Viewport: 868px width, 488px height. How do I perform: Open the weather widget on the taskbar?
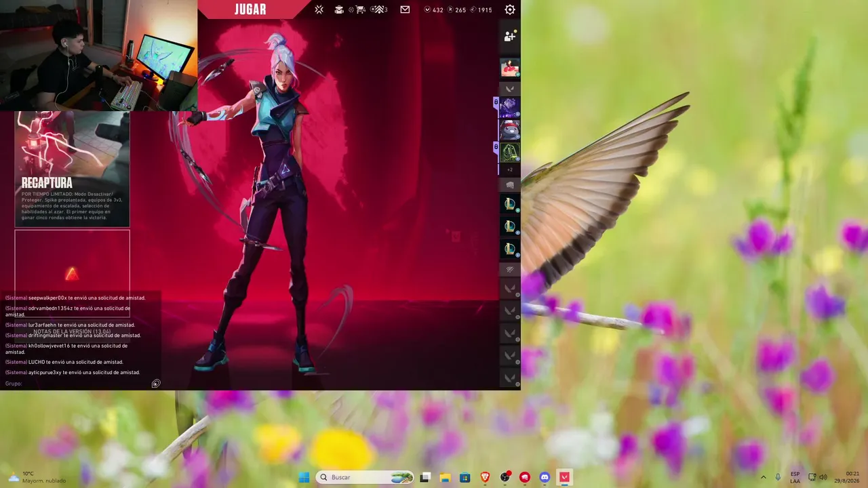click(x=37, y=477)
